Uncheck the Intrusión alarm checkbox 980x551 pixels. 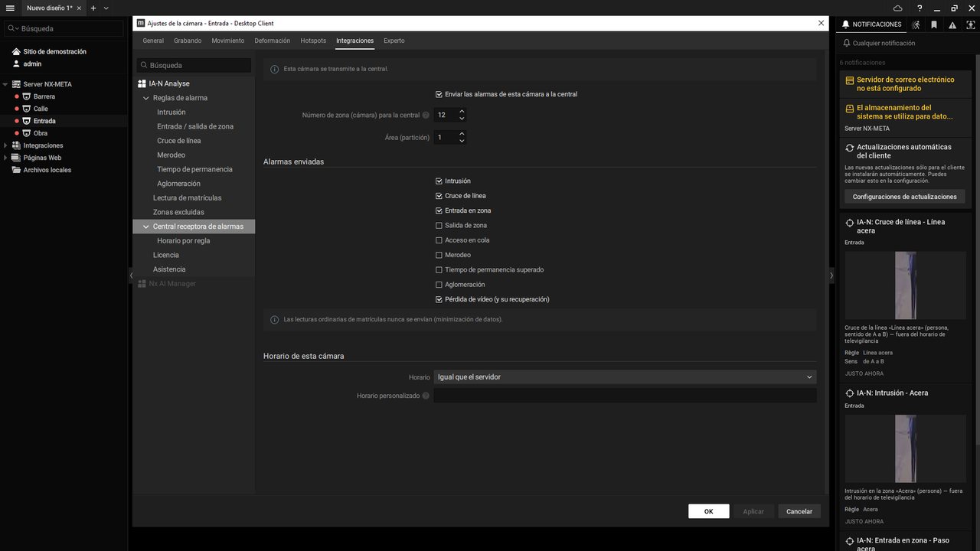(439, 181)
